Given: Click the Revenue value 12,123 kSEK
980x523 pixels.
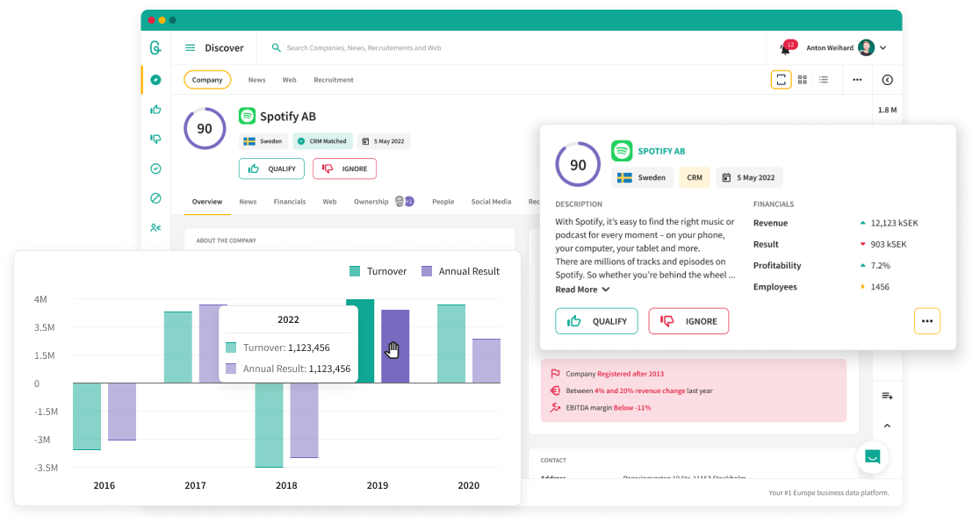Looking at the screenshot, I should click(894, 223).
